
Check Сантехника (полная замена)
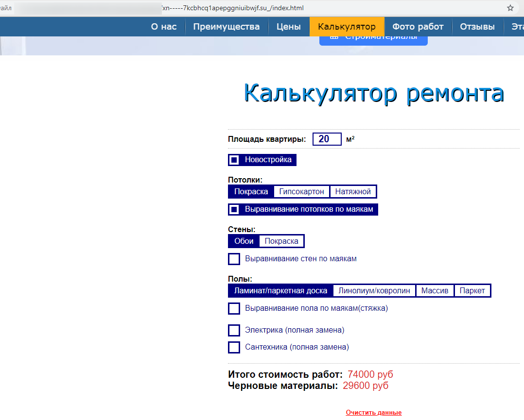point(234,347)
